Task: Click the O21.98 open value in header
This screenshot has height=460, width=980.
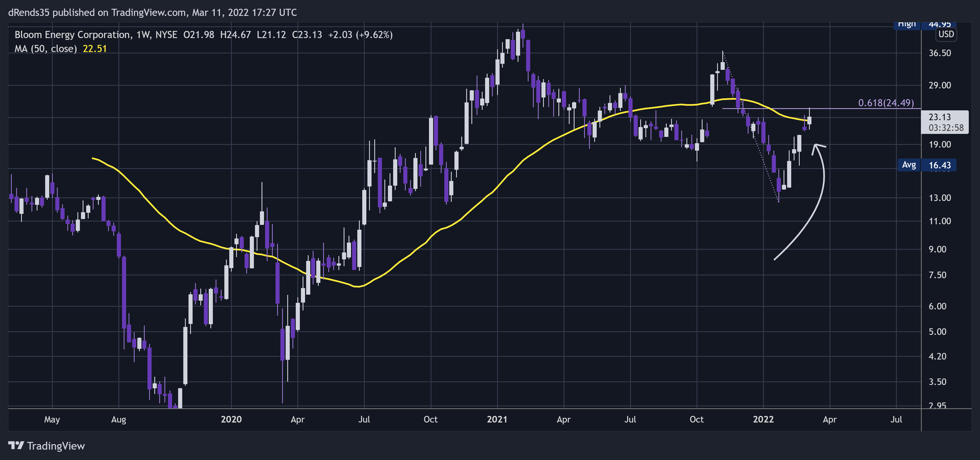Action: point(199,35)
